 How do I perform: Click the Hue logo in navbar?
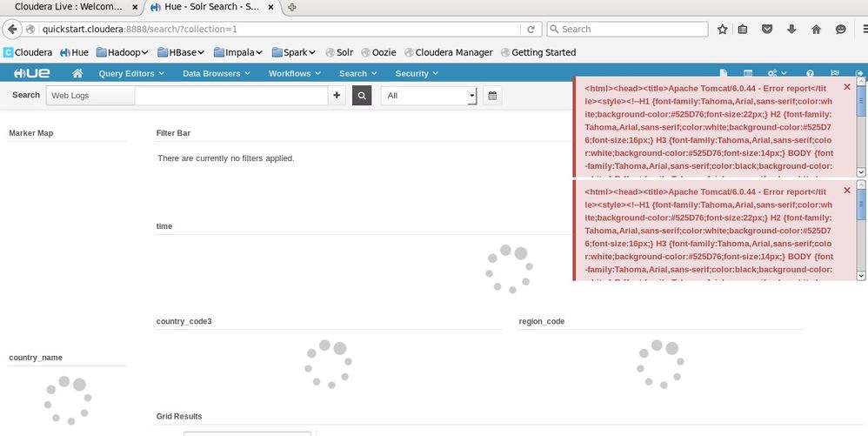[x=32, y=73]
